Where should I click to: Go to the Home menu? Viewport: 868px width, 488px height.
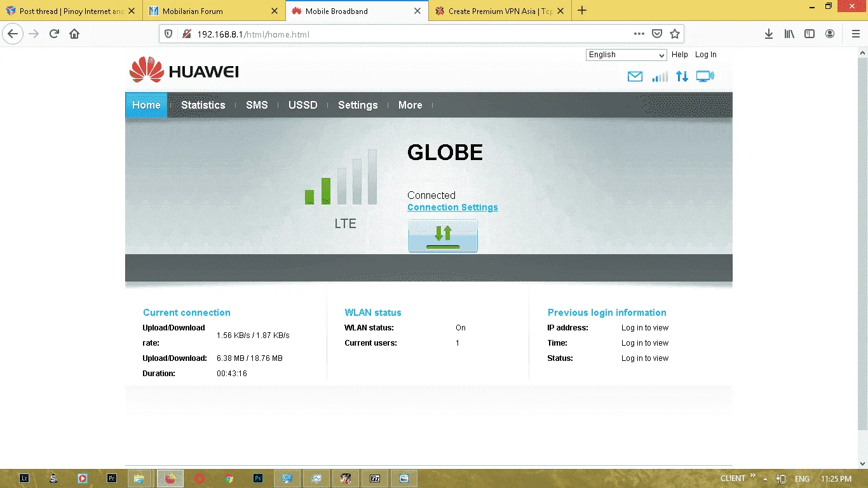coord(146,105)
